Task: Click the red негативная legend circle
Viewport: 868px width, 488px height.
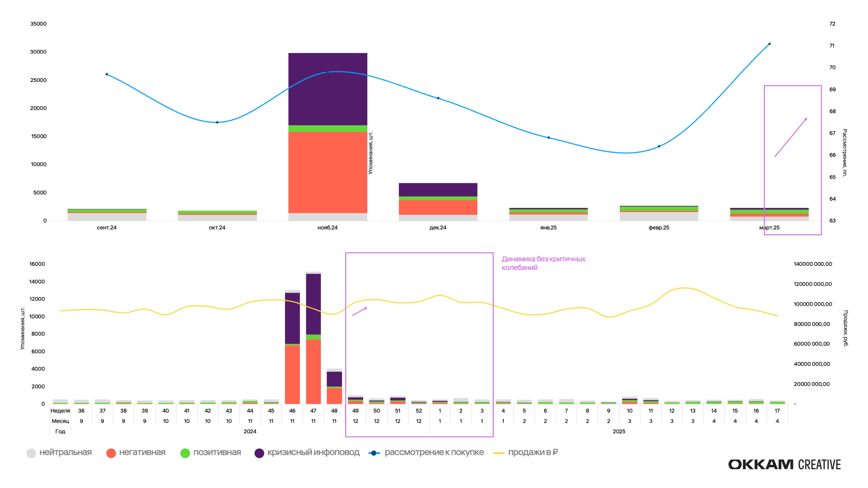Action: click(x=111, y=453)
